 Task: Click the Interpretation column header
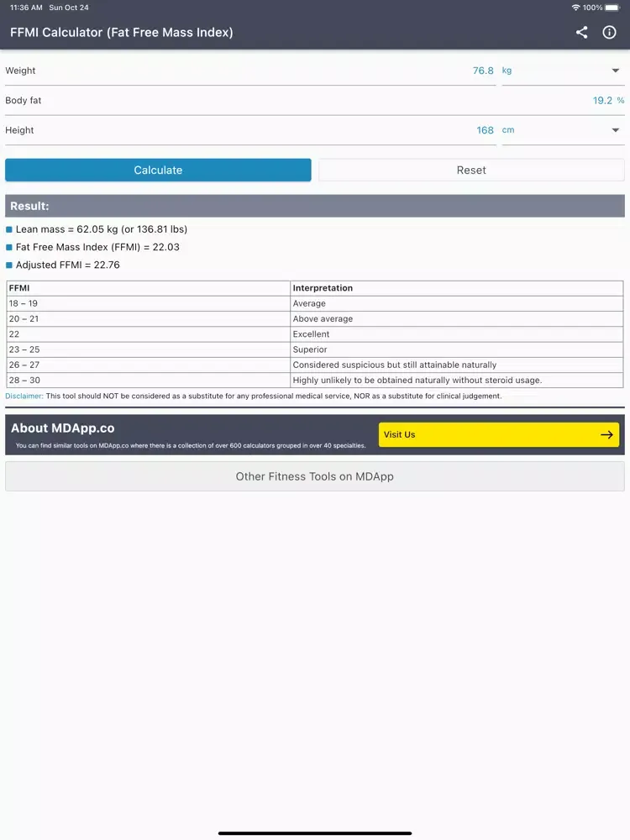click(x=457, y=288)
